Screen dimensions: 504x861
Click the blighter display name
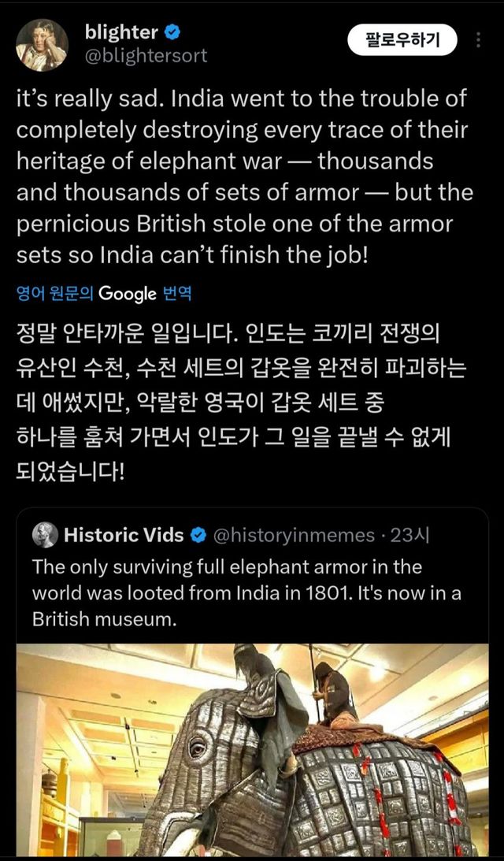[x=121, y=32]
